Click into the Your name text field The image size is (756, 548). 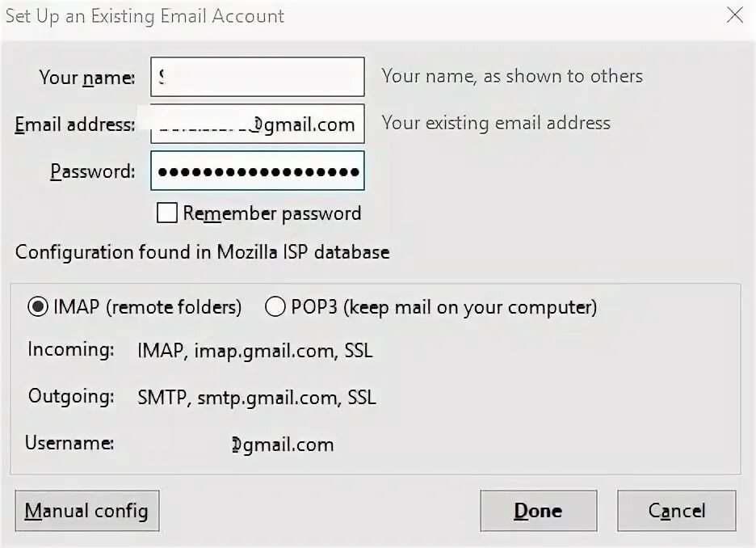[x=257, y=78]
